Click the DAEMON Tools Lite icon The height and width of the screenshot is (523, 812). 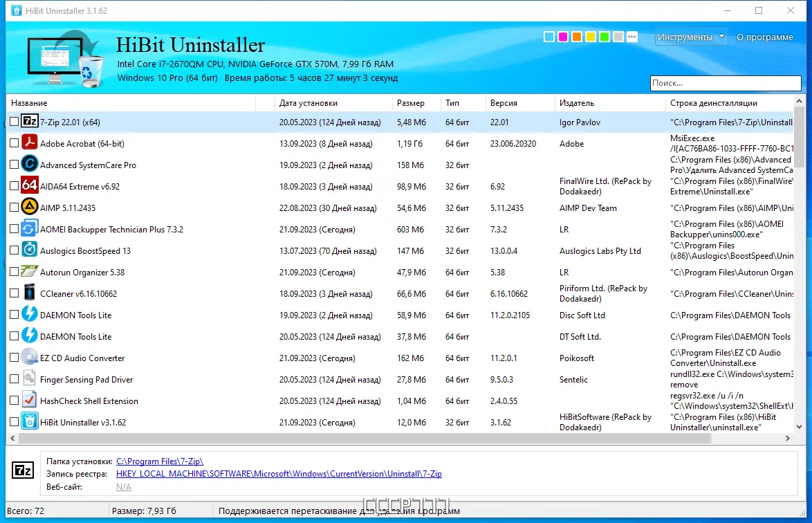click(29, 315)
